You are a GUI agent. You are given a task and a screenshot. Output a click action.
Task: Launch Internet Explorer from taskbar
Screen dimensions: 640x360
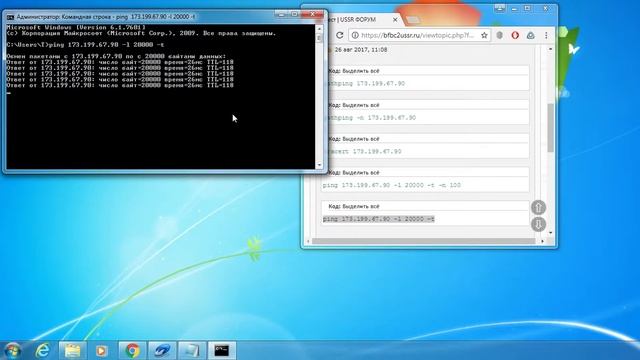point(42,351)
